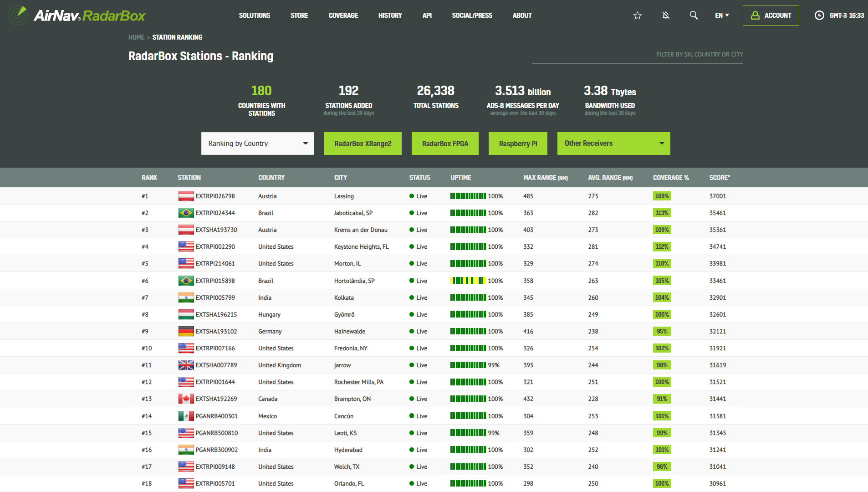Open the Social/Press menu item

click(x=472, y=15)
